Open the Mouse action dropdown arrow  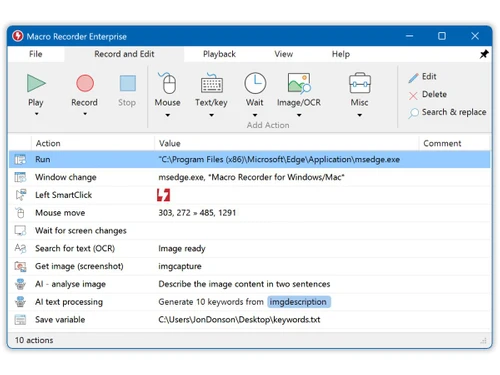click(168, 115)
